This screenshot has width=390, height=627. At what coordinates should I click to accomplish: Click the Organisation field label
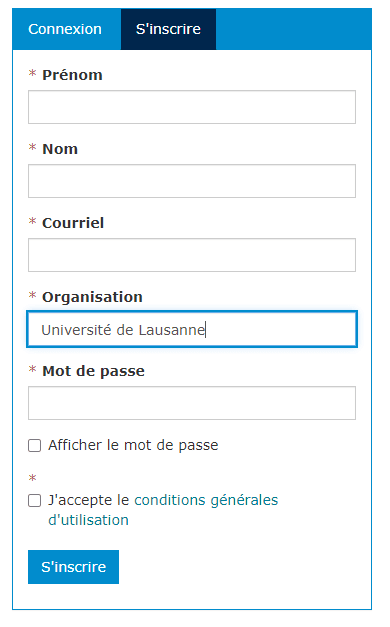click(x=92, y=297)
